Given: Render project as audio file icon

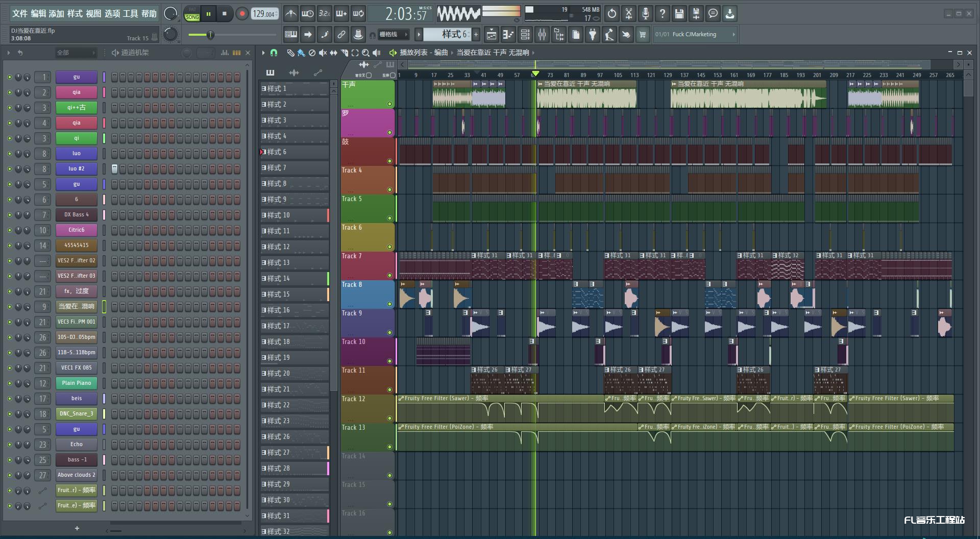Looking at the screenshot, I should pyautogui.click(x=696, y=14).
